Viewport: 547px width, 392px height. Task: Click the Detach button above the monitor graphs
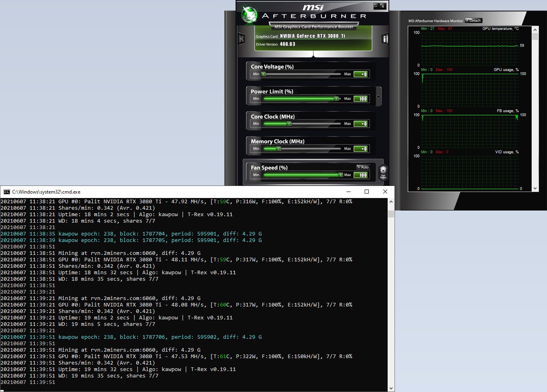[x=473, y=21]
